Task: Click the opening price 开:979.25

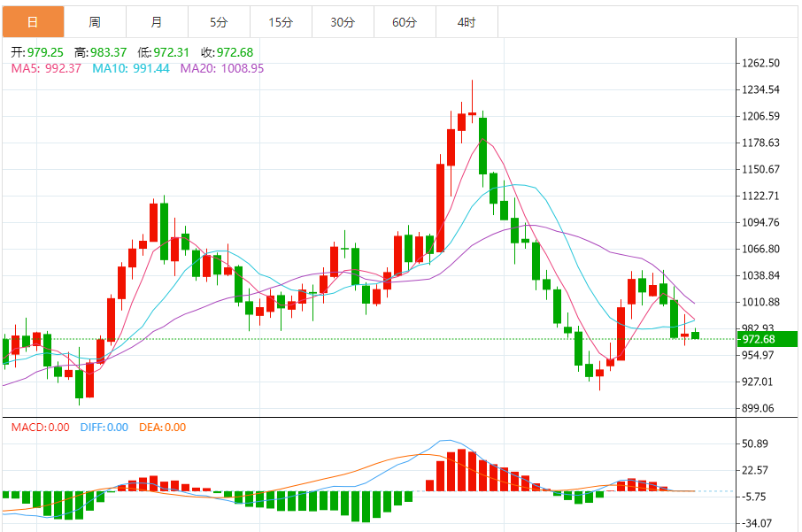Action: click(37, 52)
